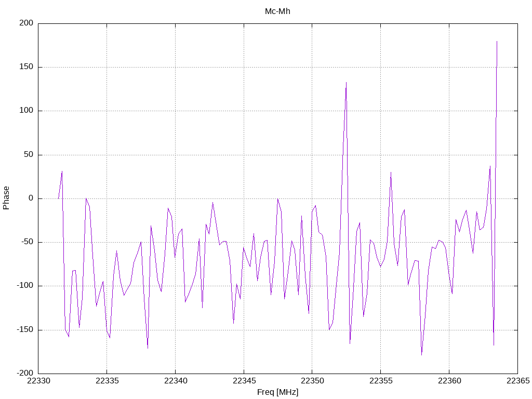Click the lowest dip near 22358 MHz
This screenshot has height=399, width=532.
coord(422,354)
